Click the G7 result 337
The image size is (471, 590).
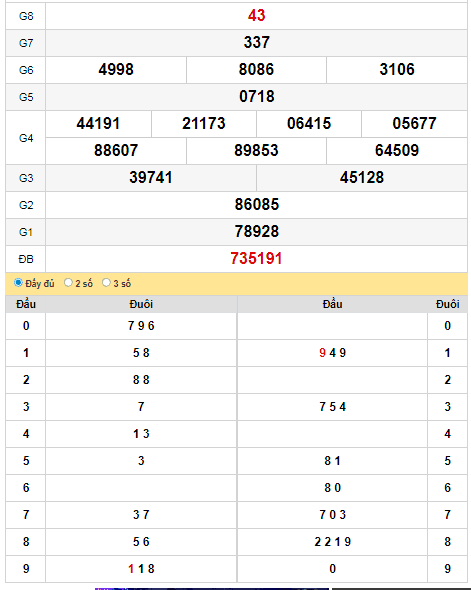click(x=256, y=43)
